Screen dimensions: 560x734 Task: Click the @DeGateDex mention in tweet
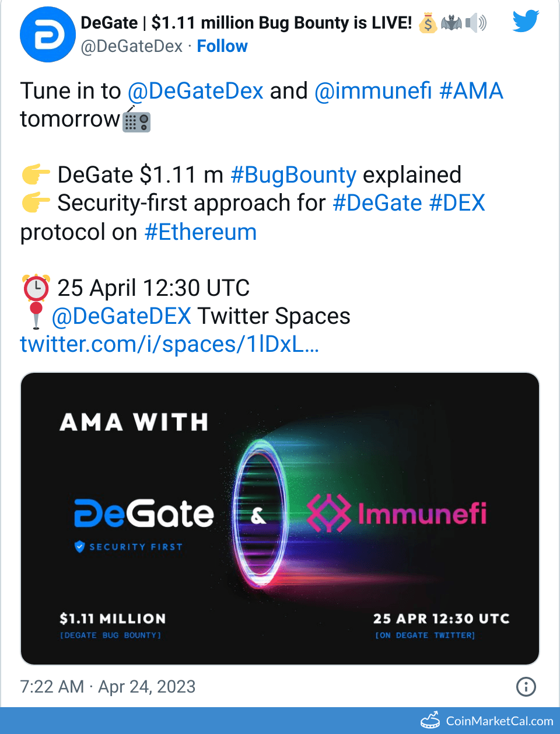pos(195,91)
